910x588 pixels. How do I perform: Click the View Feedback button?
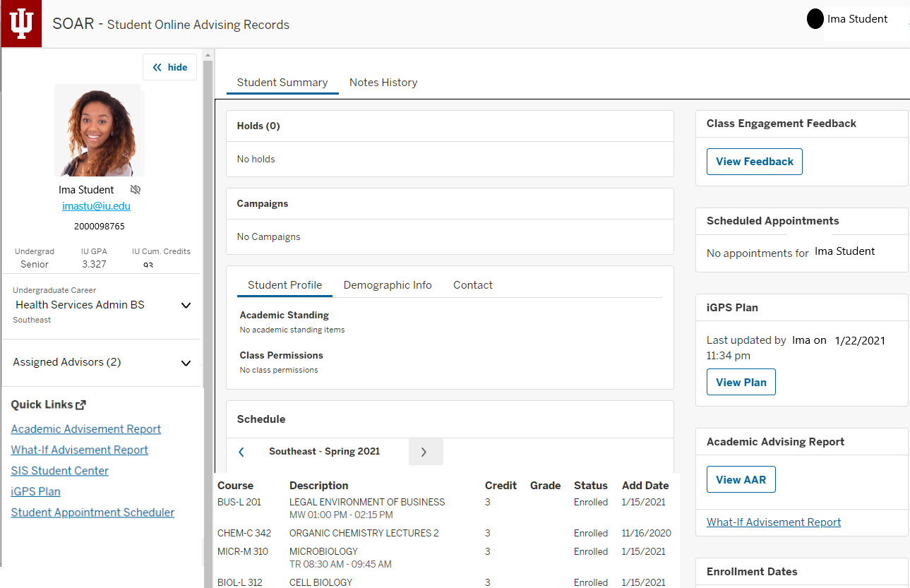click(754, 162)
